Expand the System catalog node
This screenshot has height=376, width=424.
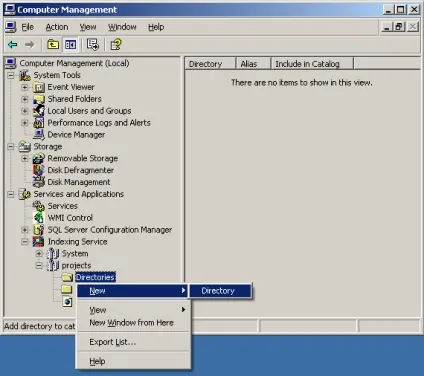(x=39, y=254)
